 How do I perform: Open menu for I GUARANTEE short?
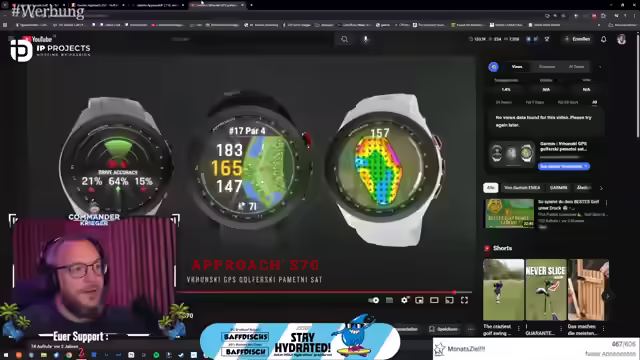561,329
